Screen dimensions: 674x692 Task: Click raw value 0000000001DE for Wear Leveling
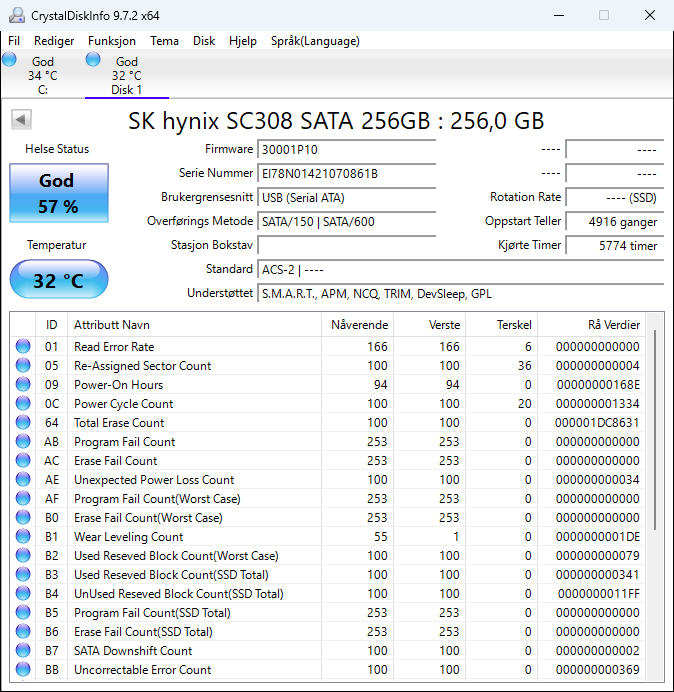click(597, 537)
